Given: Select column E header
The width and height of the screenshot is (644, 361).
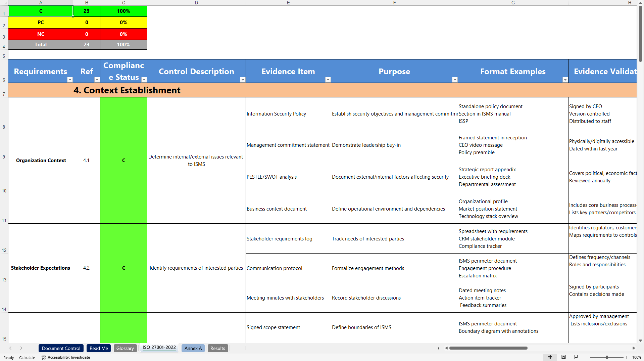Looking at the screenshot, I should 288,3.
